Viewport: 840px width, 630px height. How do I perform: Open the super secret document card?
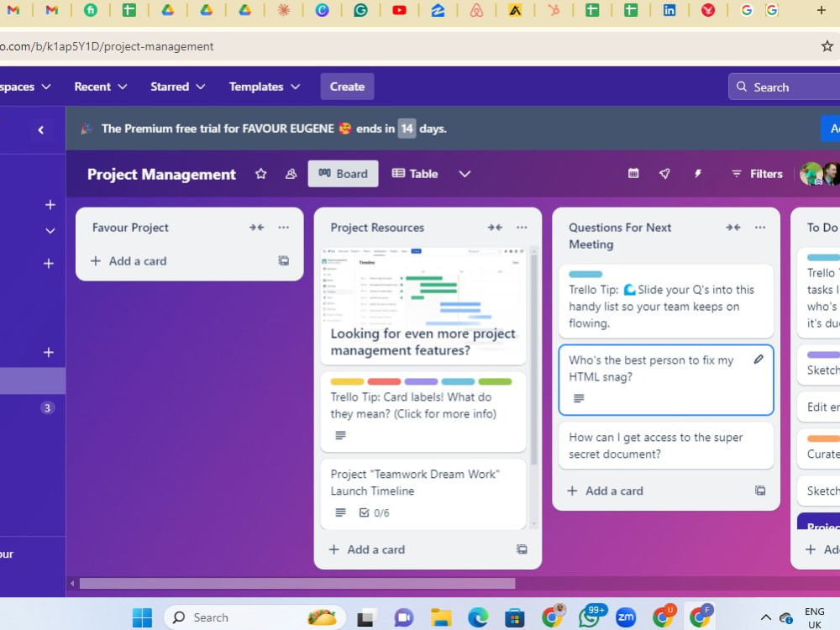[x=666, y=446]
